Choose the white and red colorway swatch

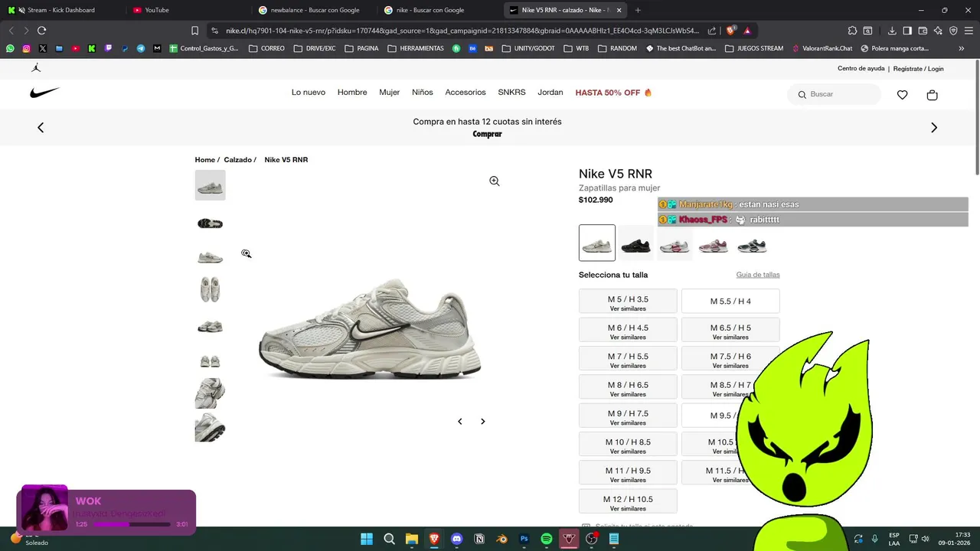pos(675,245)
